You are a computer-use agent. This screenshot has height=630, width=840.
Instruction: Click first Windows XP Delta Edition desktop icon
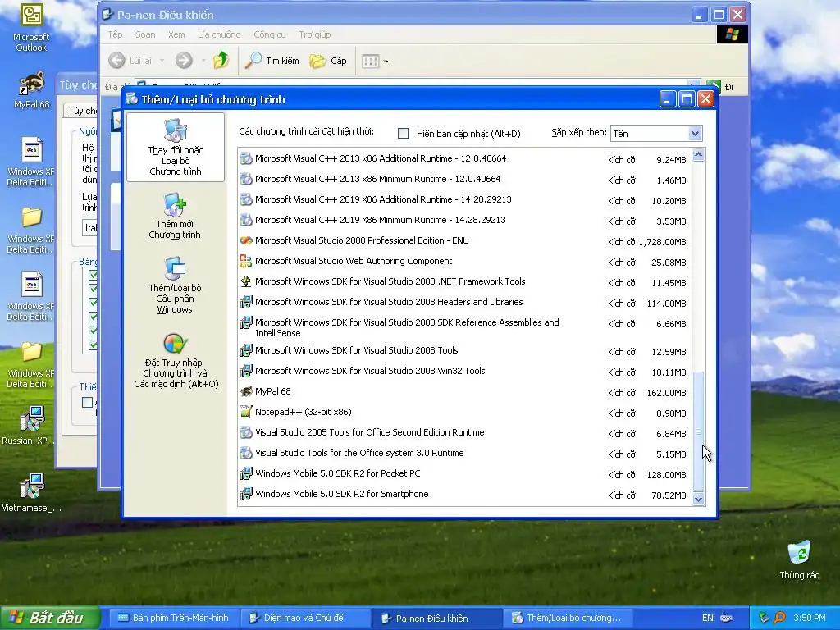click(x=31, y=161)
